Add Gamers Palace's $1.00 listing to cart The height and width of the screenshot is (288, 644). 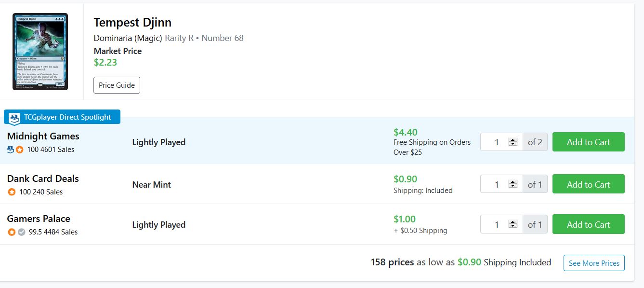[x=588, y=224]
